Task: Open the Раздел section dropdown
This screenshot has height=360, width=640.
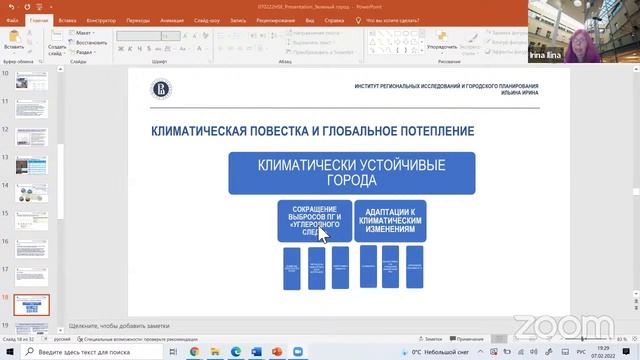Action: coord(83,52)
